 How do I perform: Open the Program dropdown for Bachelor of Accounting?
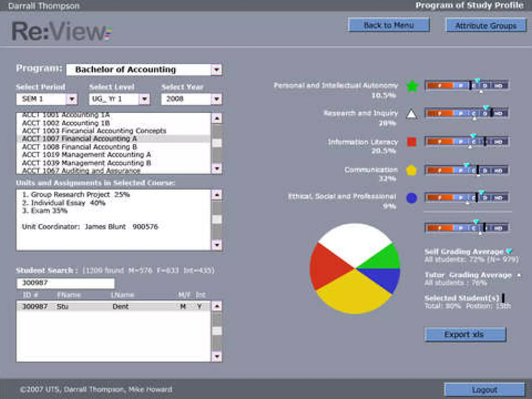coord(216,70)
